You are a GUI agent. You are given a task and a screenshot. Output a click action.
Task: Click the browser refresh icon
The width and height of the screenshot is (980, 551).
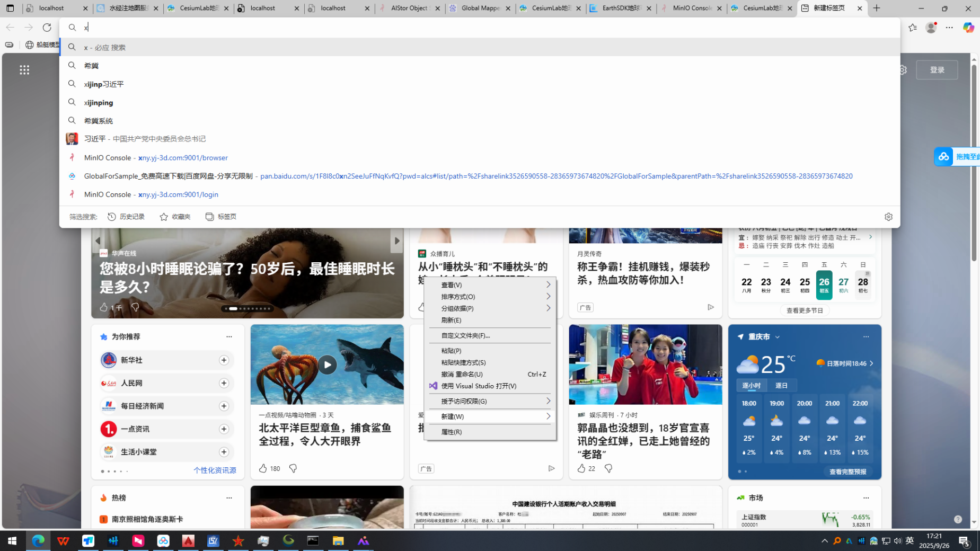[x=47, y=28]
